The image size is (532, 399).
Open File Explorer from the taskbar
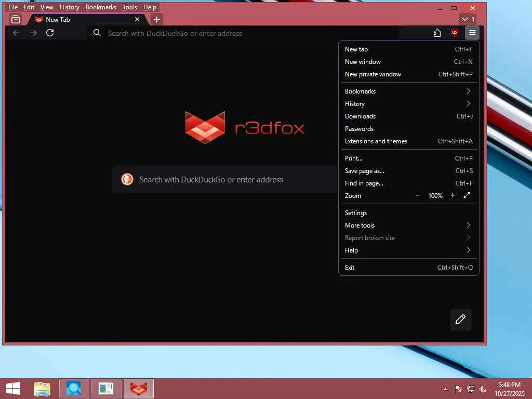[x=42, y=389]
